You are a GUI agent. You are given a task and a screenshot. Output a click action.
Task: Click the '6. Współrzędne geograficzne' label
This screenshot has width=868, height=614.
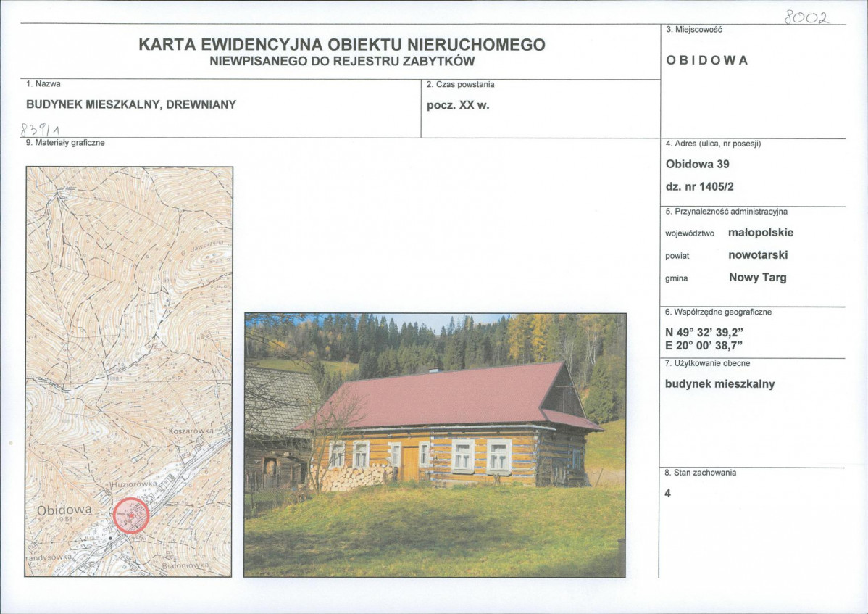(719, 312)
